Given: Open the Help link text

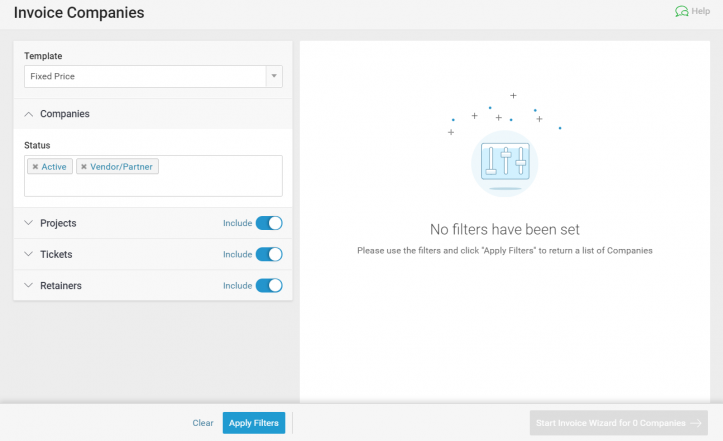Looking at the screenshot, I should (x=701, y=12).
